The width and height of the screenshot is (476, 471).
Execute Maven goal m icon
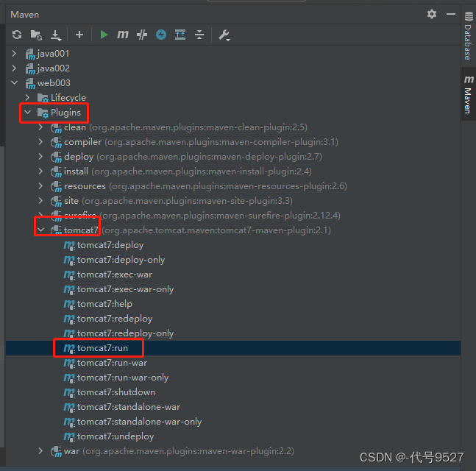click(123, 35)
